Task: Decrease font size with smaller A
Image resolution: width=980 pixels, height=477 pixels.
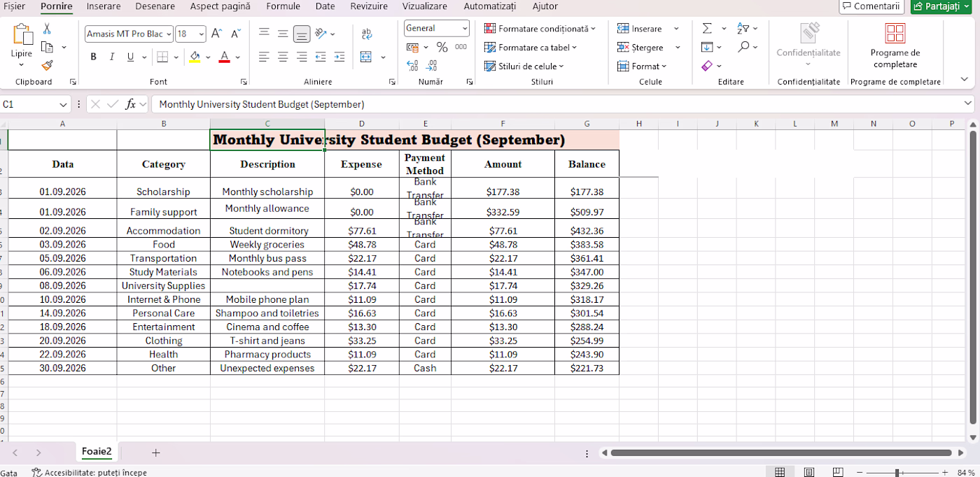Action: [236, 34]
